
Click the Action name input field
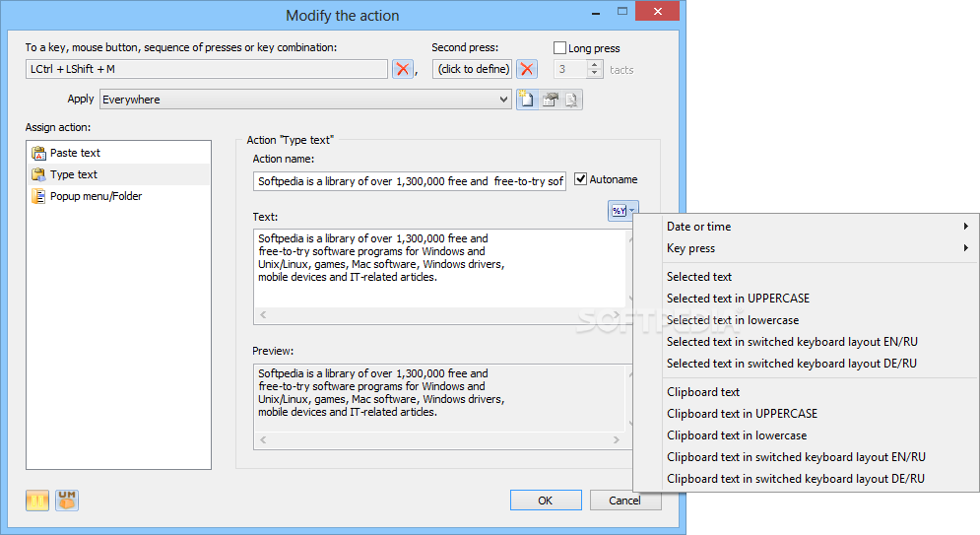pos(410,181)
